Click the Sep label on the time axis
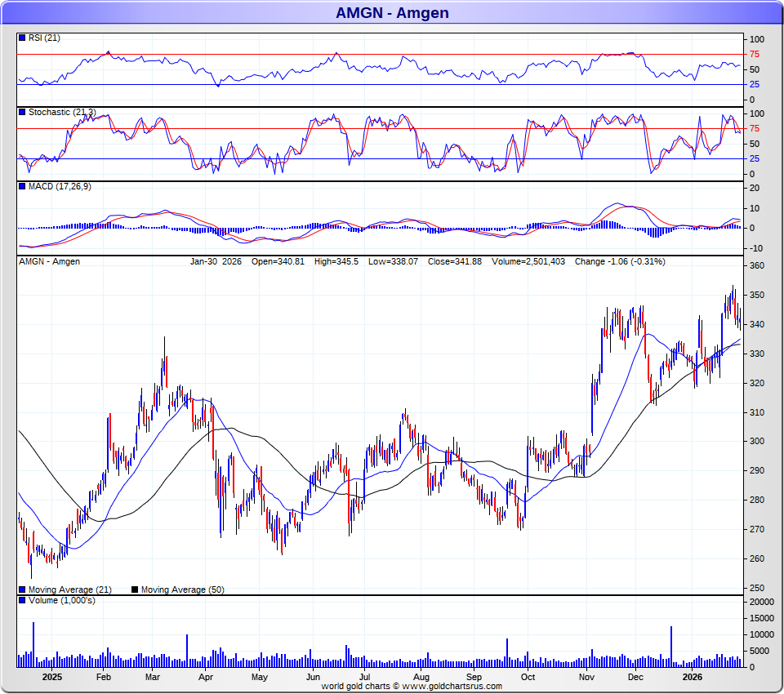This screenshot has width=784, height=694. pos(474,677)
